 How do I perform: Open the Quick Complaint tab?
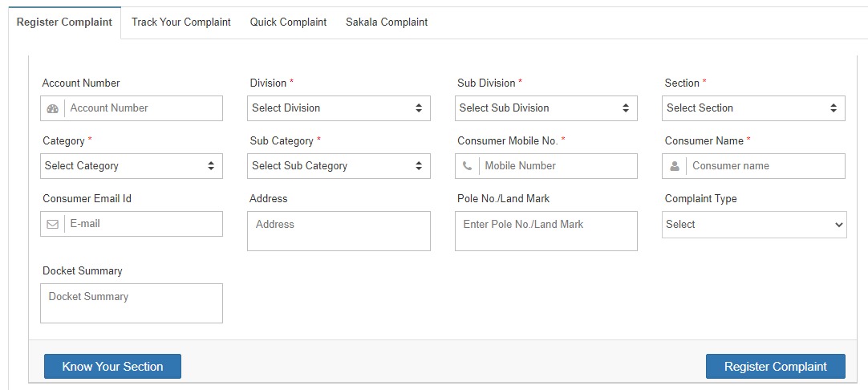(x=288, y=22)
